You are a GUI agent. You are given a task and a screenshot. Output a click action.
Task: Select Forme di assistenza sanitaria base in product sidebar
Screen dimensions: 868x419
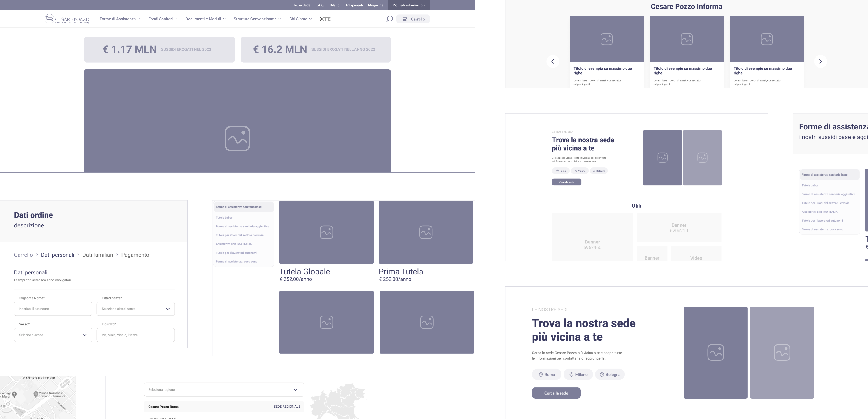[x=244, y=207]
